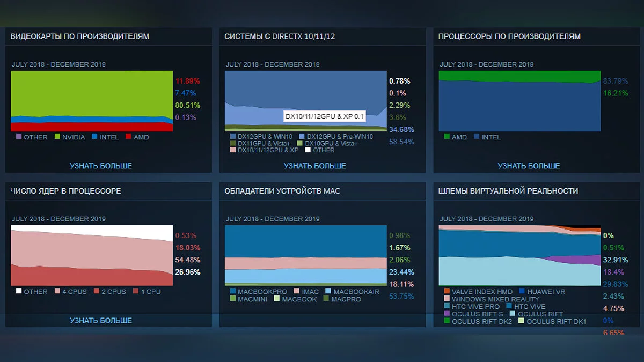This screenshot has height=362, width=644.
Task: Click the 7.47% value in video cards panel
Action: (x=186, y=93)
